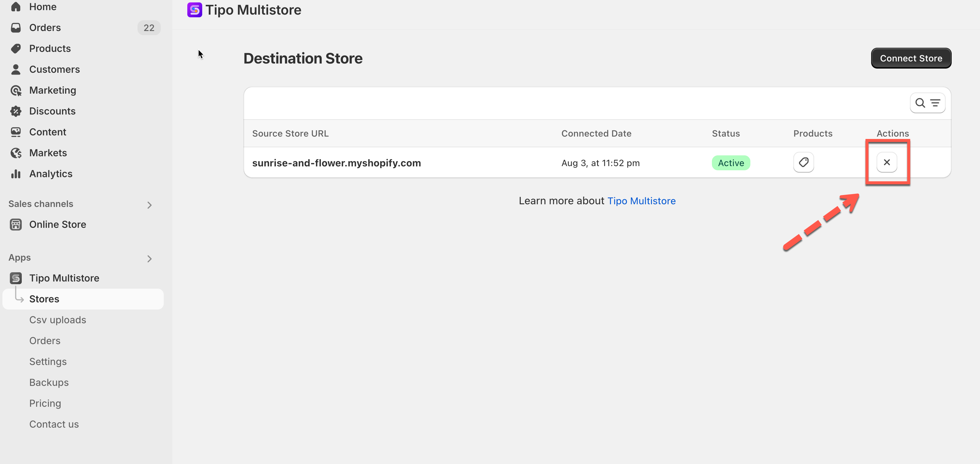Viewport: 980px width, 464px height.
Task: Select Pricing in the app submenu
Action: tap(45, 403)
